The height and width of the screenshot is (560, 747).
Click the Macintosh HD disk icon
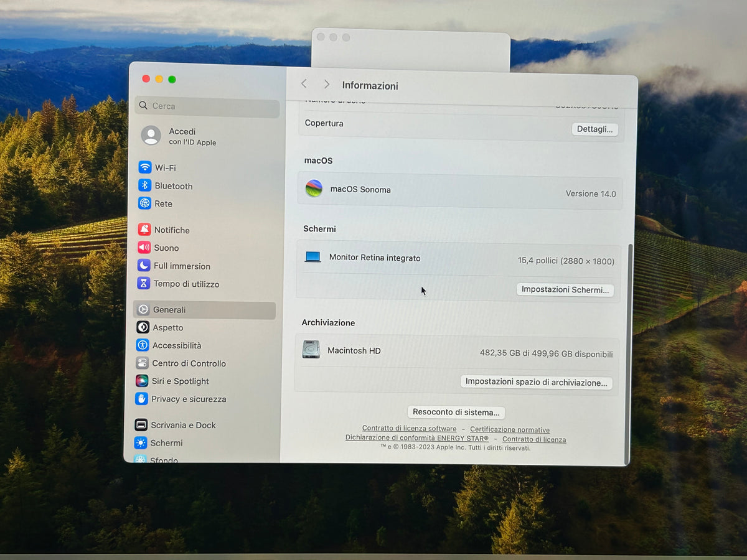click(311, 350)
